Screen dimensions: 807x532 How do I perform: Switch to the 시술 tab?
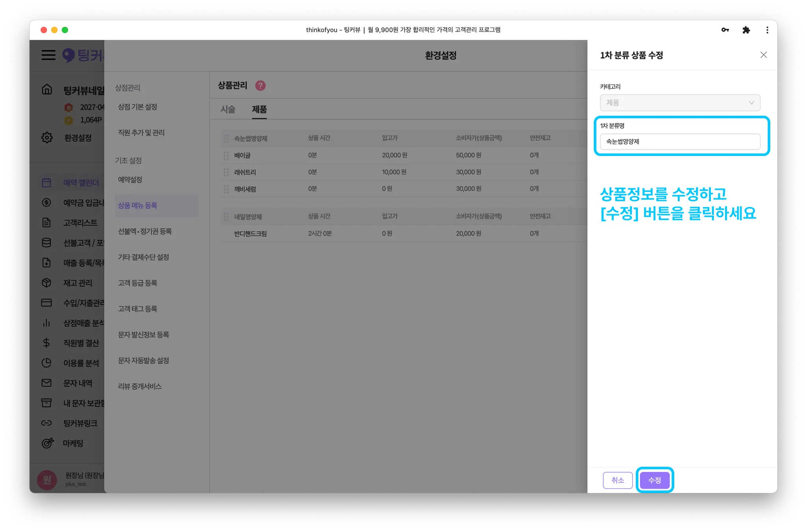228,109
